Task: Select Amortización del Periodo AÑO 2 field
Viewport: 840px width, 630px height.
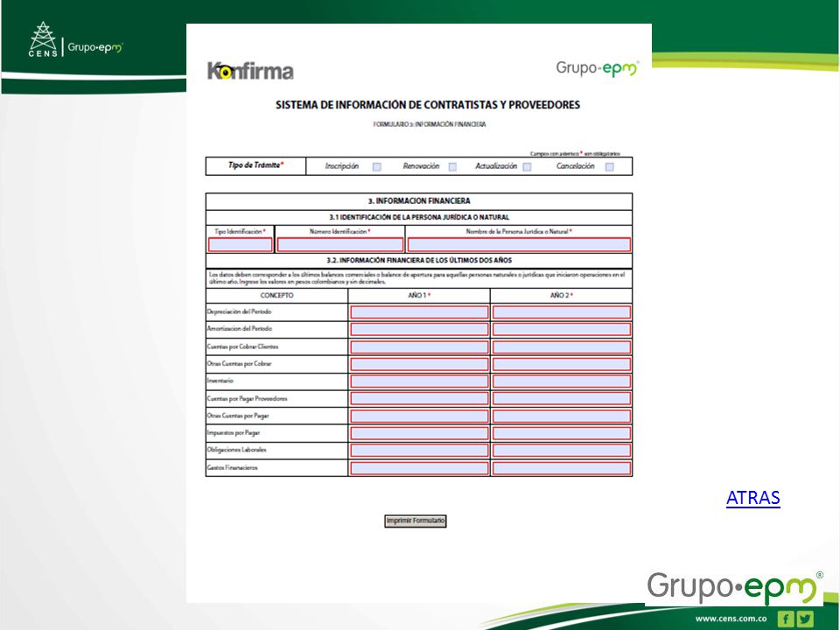Action: pyautogui.click(x=562, y=330)
